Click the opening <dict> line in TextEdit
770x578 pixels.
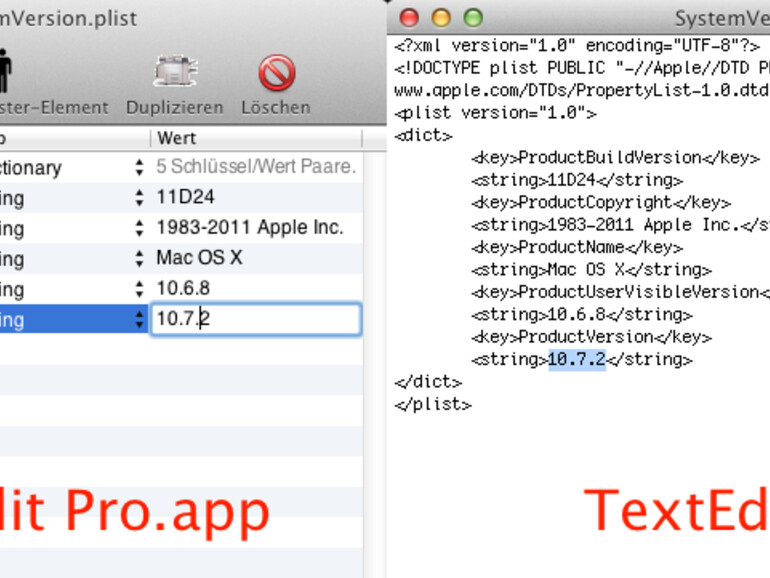(x=423, y=136)
